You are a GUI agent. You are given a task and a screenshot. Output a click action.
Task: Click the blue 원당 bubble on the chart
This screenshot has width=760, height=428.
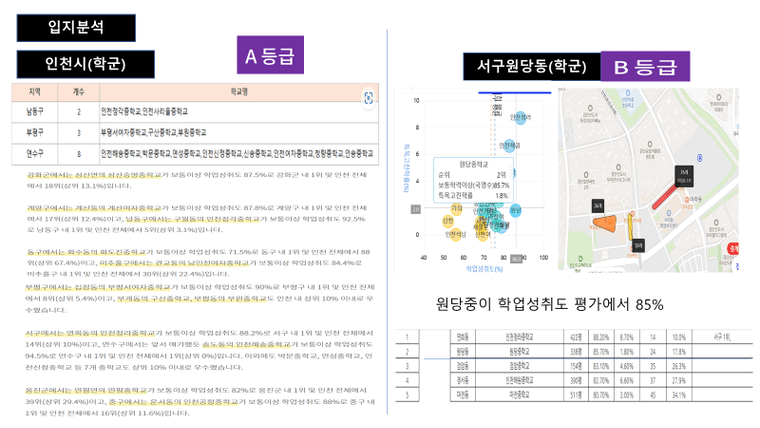(516, 210)
